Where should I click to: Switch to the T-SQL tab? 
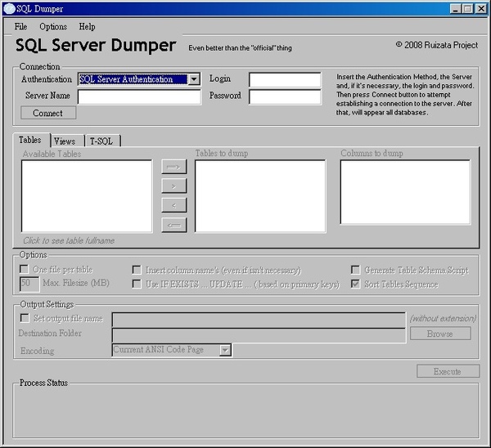coord(102,141)
